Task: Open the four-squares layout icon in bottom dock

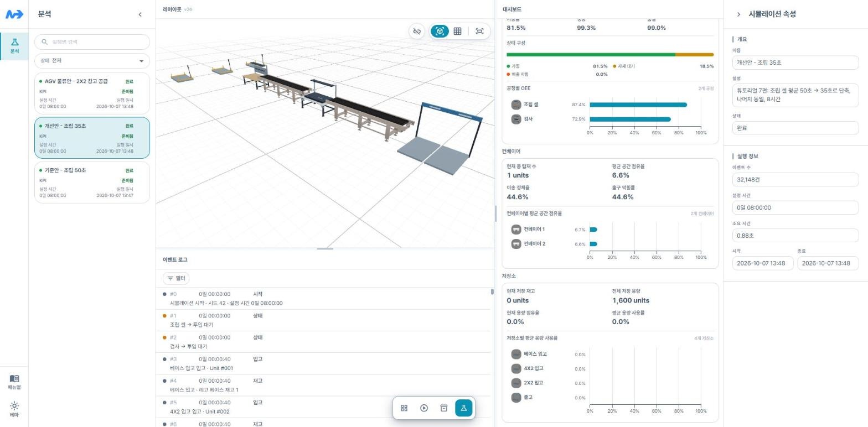Action: point(404,408)
